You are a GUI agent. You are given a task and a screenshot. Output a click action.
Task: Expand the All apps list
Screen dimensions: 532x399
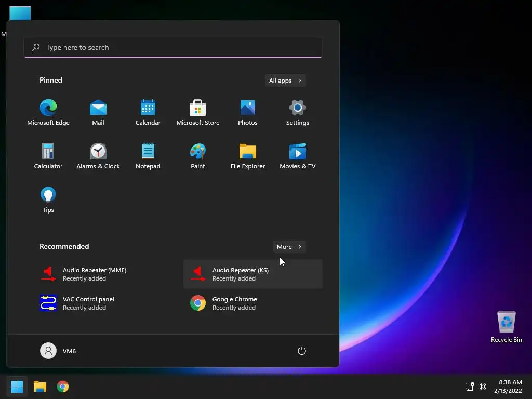point(285,81)
